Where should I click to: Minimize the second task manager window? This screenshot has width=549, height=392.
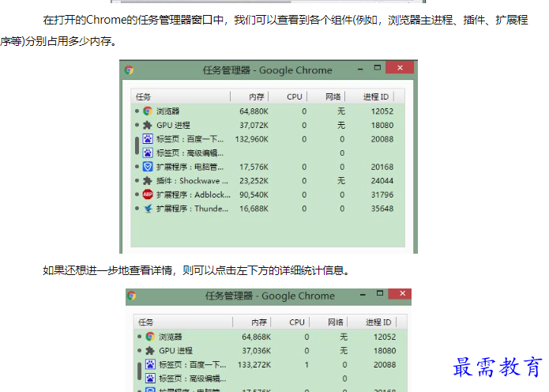coord(363,295)
